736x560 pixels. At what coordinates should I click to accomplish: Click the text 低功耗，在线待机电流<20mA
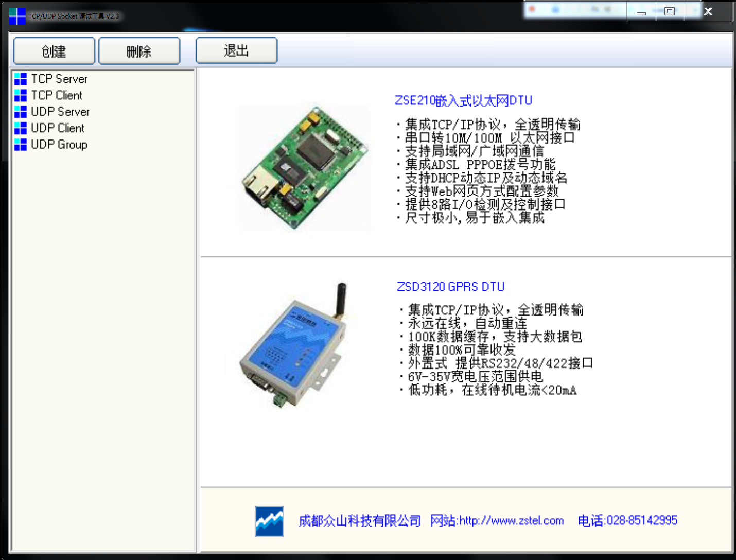point(493,390)
